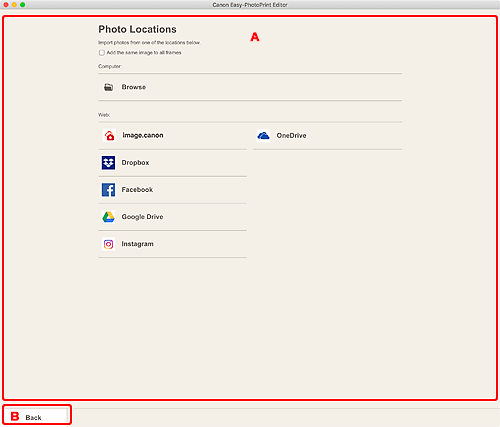This screenshot has height=427, width=500.
Task: Click the Web section label
Action: [x=104, y=115]
